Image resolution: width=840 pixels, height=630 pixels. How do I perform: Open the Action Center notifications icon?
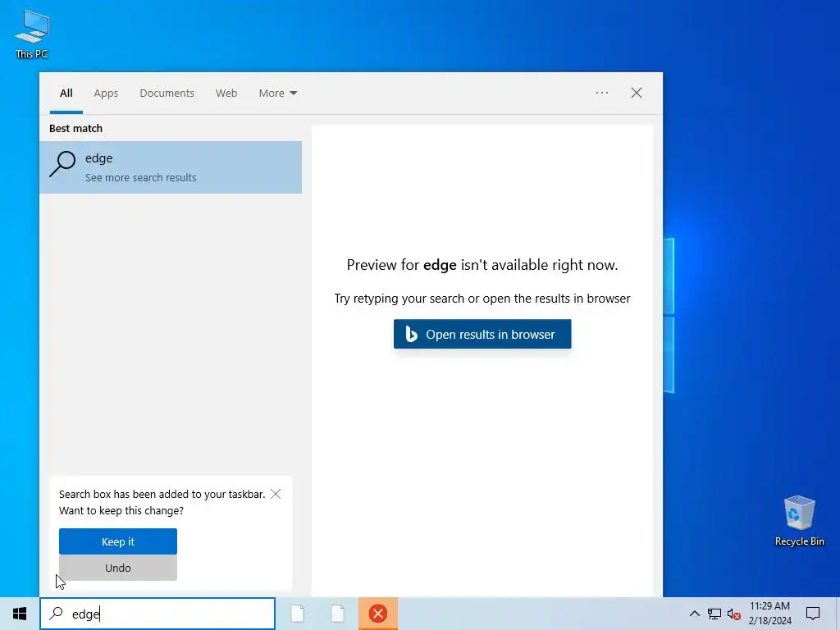tap(813, 614)
